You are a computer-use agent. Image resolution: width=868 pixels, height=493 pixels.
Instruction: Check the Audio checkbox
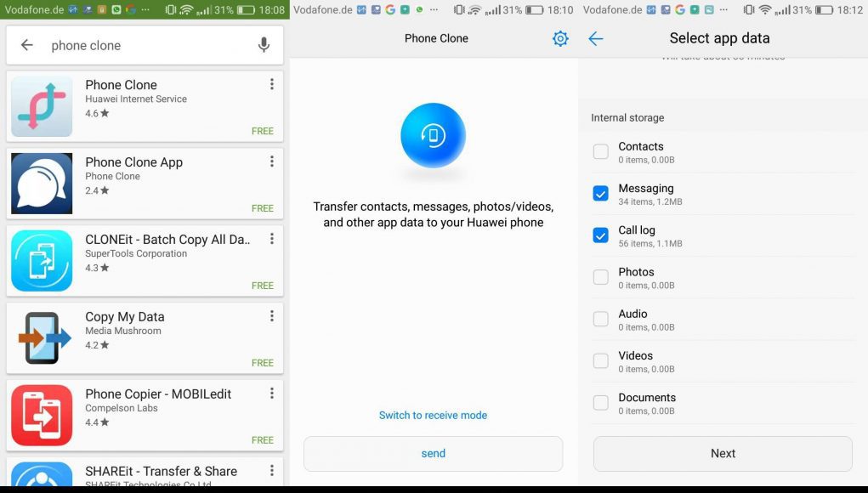point(600,319)
